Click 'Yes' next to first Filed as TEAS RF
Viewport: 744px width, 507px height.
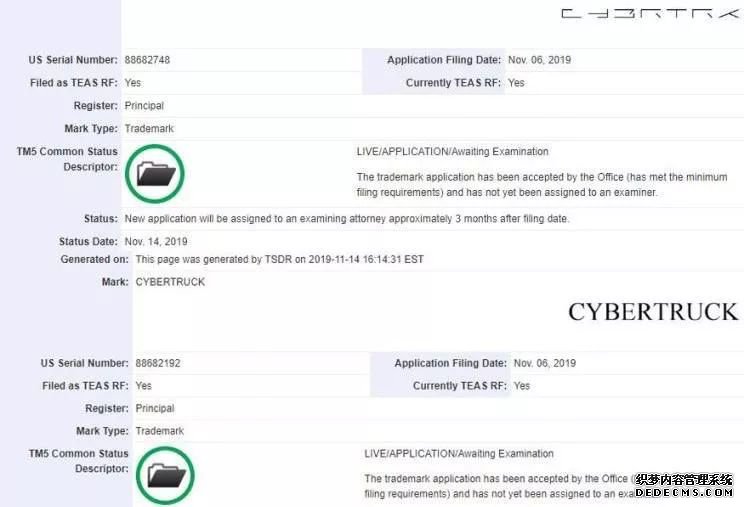(133, 83)
